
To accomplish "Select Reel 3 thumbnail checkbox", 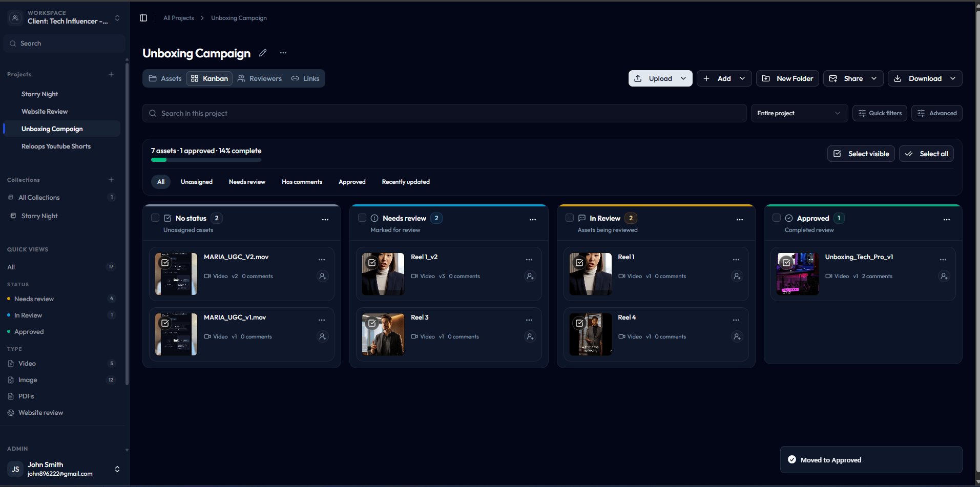I will pos(372,323).
